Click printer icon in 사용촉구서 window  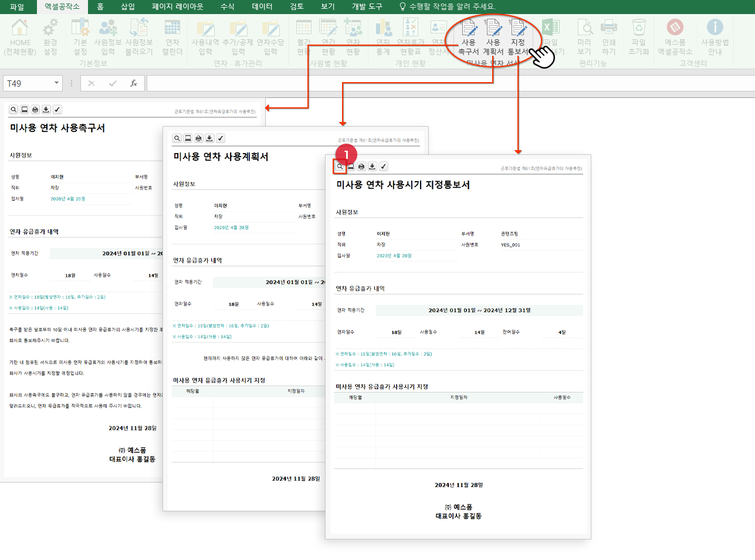click(x=35, y=110)
